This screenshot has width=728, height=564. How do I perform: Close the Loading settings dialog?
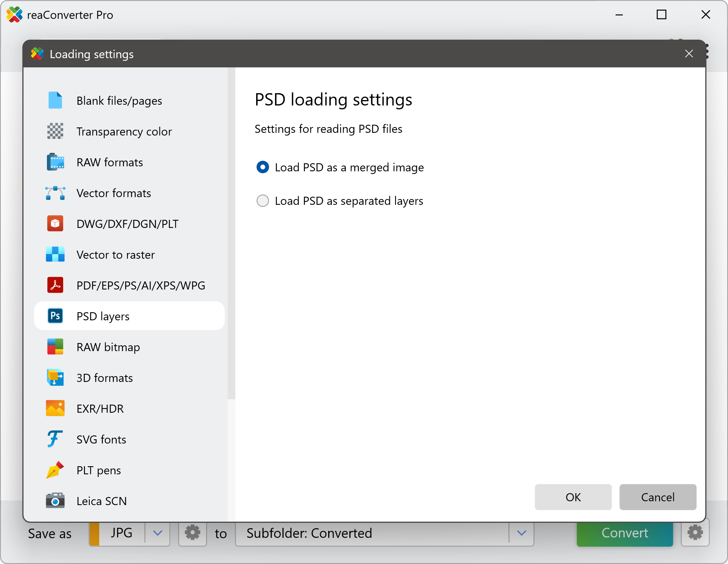689,54
